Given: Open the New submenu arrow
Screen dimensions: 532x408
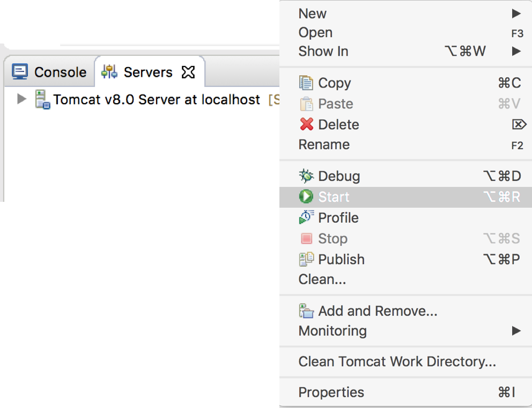Looking at the screenshot, I should (x=516, y=13).
